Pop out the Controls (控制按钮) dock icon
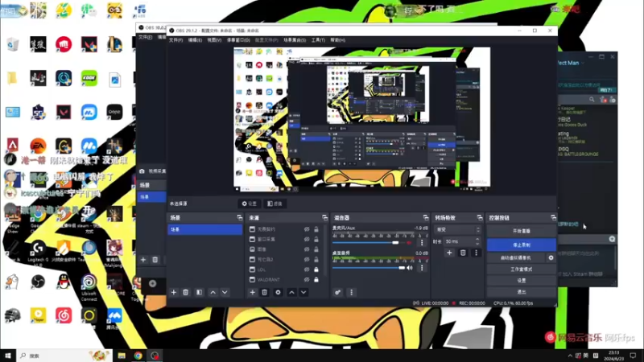Viewport: 644px width, 362px height. pyautogui.click(x=553, y=217)
